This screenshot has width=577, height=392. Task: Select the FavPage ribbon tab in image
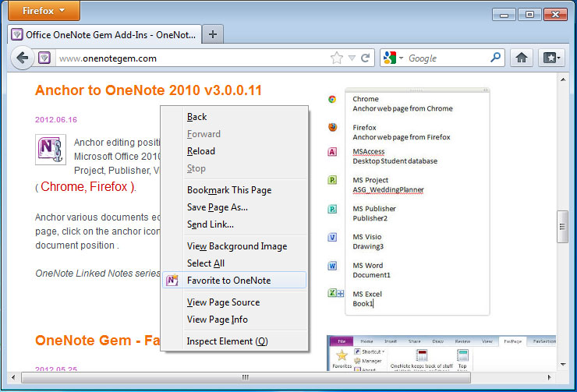tap(512, 341)
